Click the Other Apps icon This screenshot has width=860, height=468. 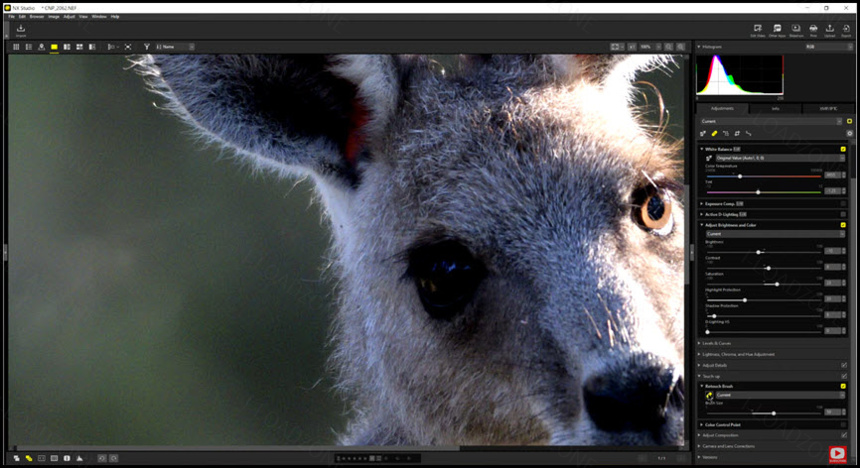coord(777,31)
